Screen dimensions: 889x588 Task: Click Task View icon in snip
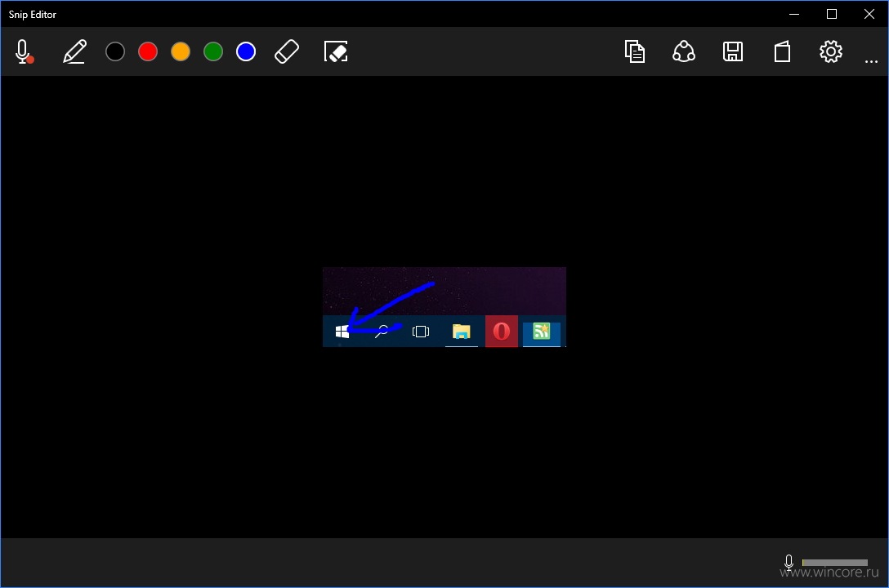click(421, 332)
